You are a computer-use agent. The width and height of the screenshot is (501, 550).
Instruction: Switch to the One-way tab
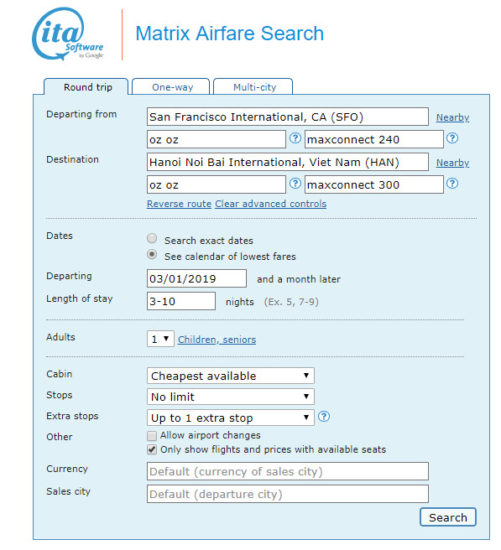click(172, 87)
